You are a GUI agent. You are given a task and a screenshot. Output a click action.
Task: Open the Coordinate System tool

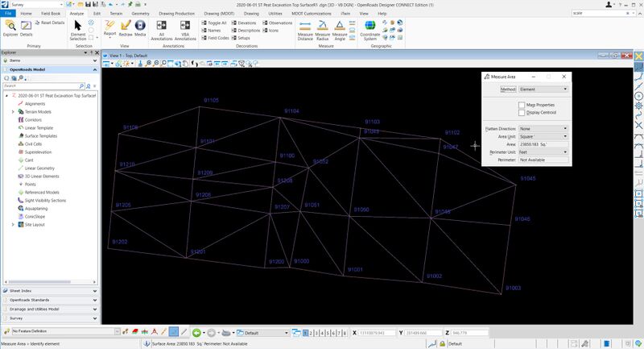coord(370,30)
